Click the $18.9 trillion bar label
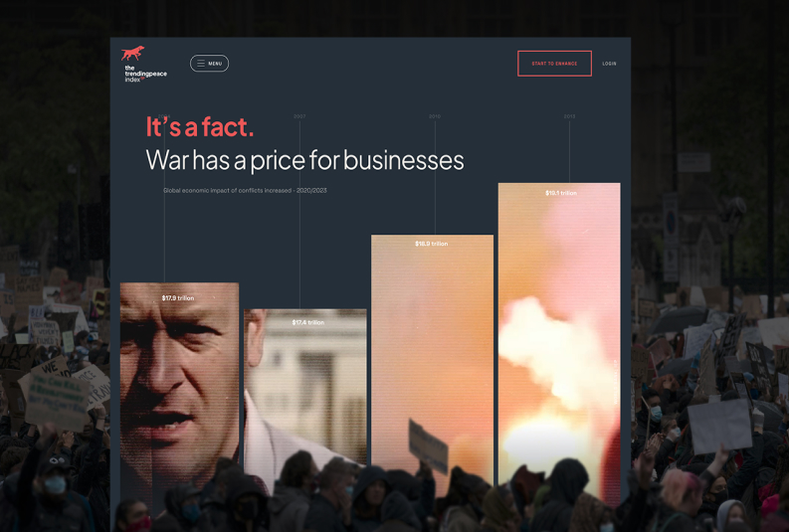Screen dimensions: 789x532 click(431, 244)
